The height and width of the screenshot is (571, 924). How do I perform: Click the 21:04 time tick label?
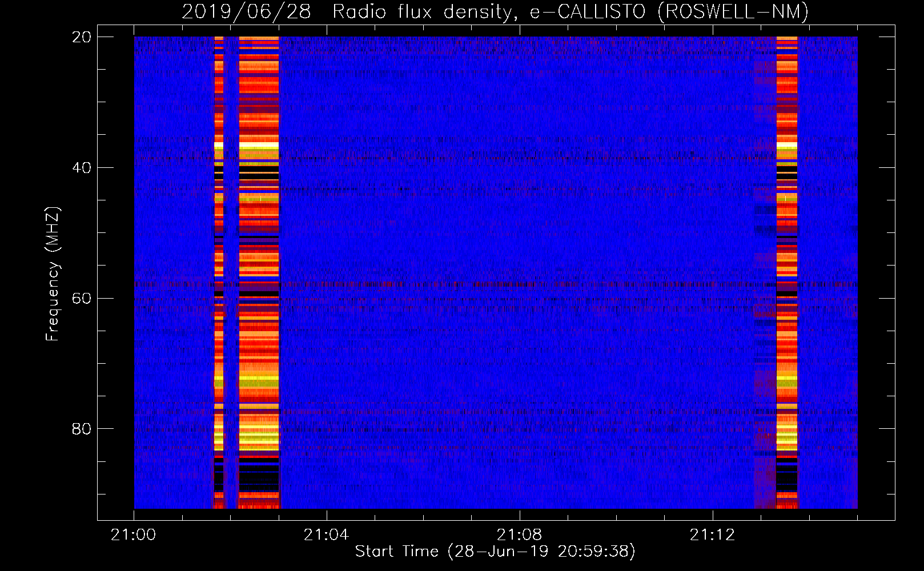[x=326, y=535]
